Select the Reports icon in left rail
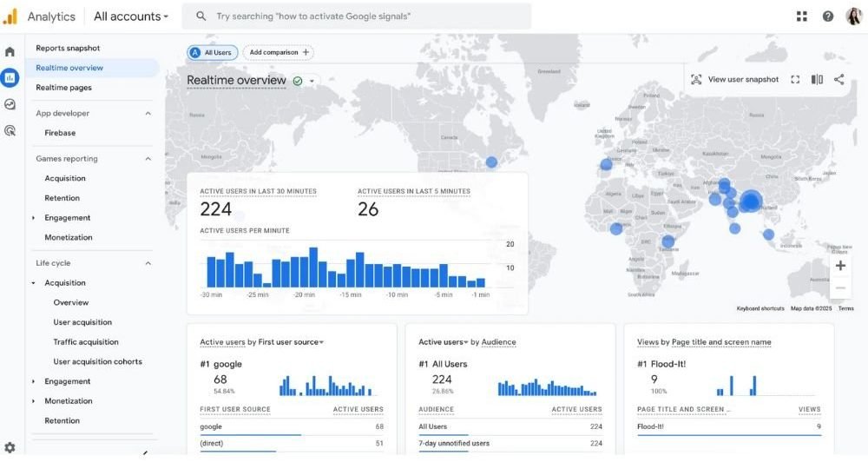Viewport: 868px width, 462px height. pyautogui.click(x=10, y=78)
